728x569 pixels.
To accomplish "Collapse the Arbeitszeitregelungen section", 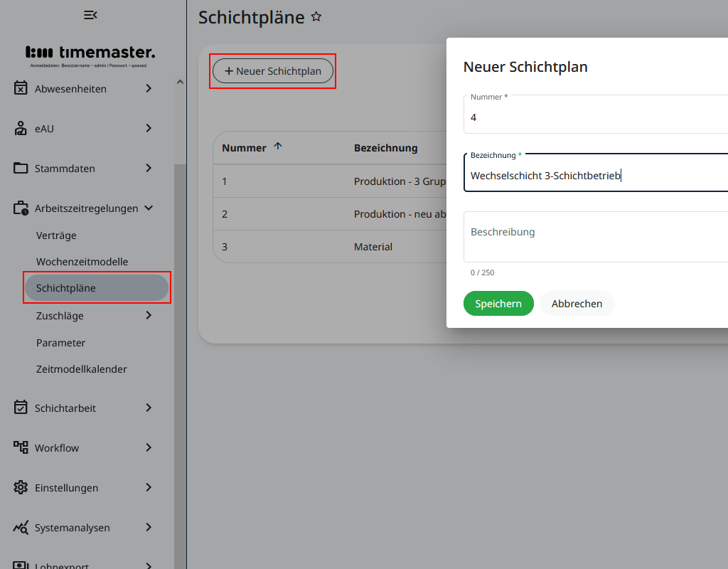I will (149, 208).
